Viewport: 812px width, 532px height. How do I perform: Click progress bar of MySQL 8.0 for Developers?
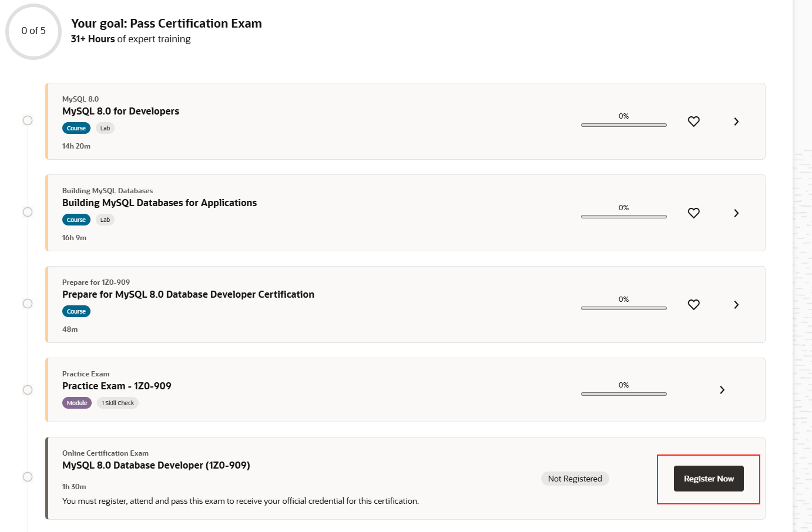623,125
